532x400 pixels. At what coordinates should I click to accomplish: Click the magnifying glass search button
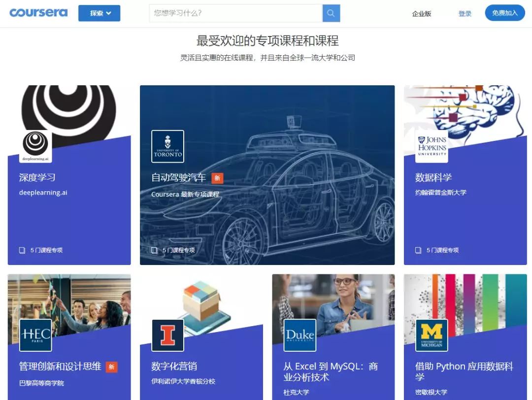[x=331, y=13]
